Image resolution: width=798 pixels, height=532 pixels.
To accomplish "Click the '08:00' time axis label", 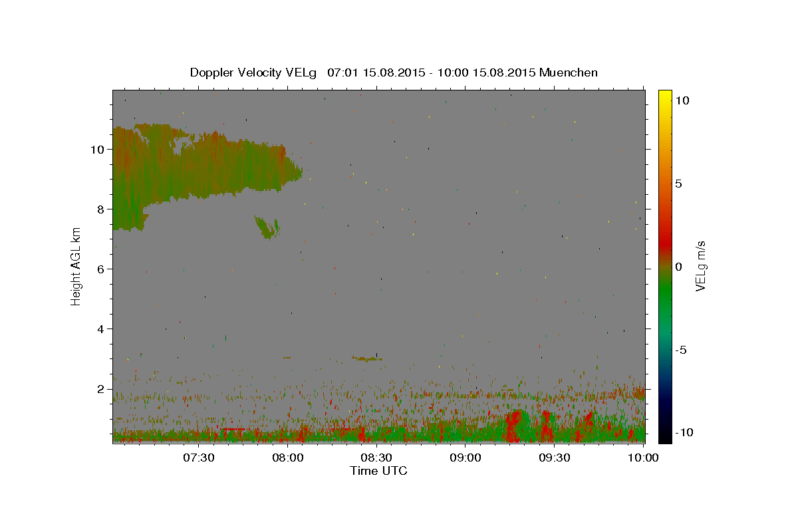I will coord(288,458).
